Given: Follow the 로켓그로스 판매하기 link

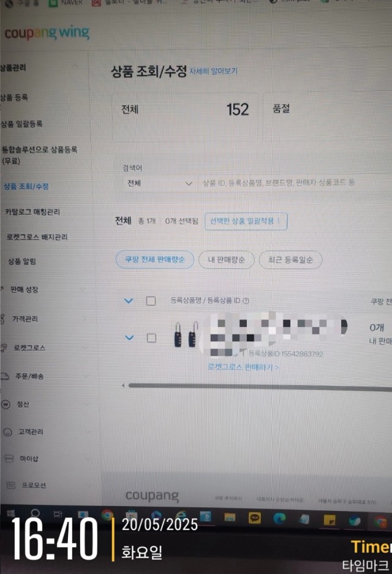Looking at the screenshot, I should [243, 367].
